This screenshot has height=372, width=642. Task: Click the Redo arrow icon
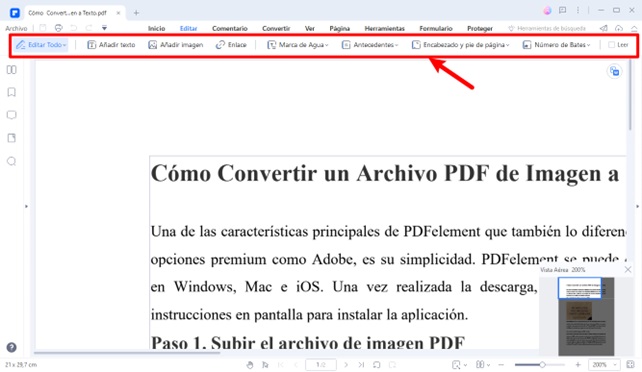click(x=89, y=28)
